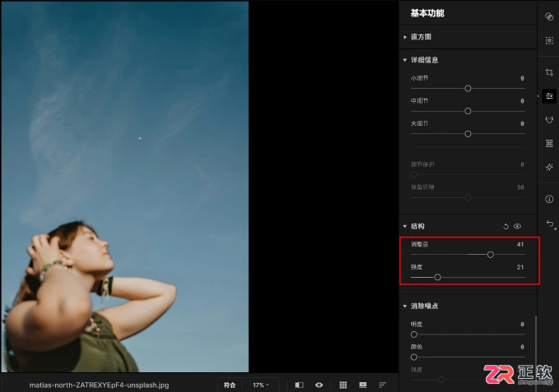Switch to the Portrait face tools icon
Viewport: 559px width, 392px height.
[549, 119]
